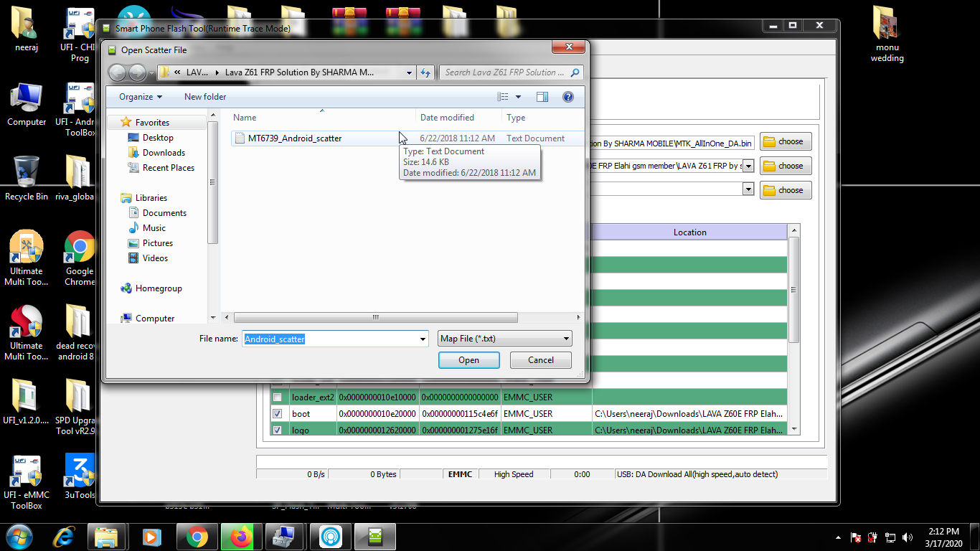
Task: Open Action Center flag tray icon
Action: click(x=856, y=537)
